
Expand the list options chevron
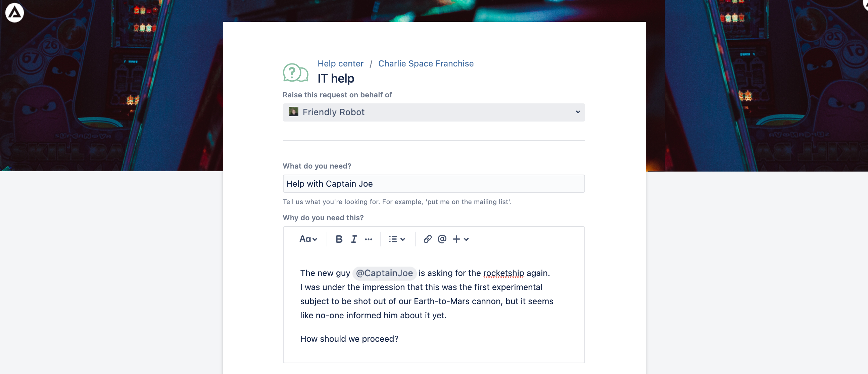point(403,240)
